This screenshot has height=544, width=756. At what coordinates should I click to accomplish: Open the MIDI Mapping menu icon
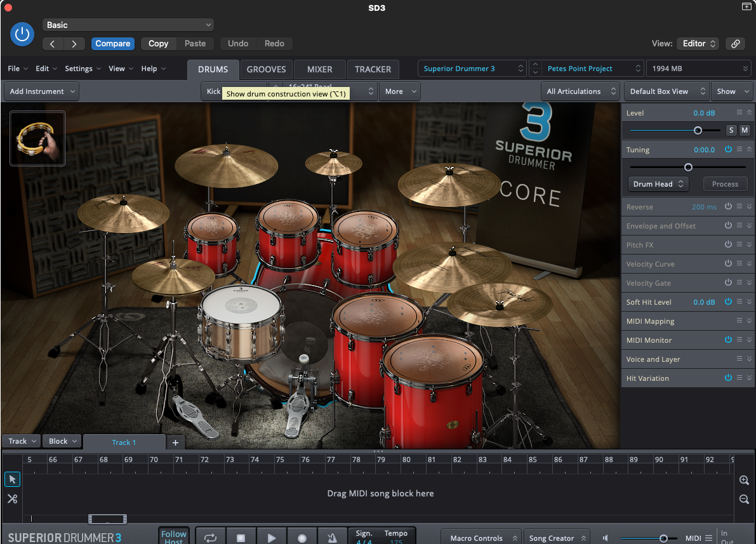click(x=739, y=321)
